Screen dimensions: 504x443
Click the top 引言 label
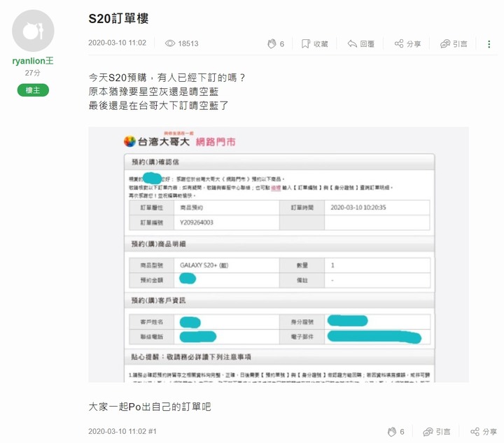coord(460,44)
